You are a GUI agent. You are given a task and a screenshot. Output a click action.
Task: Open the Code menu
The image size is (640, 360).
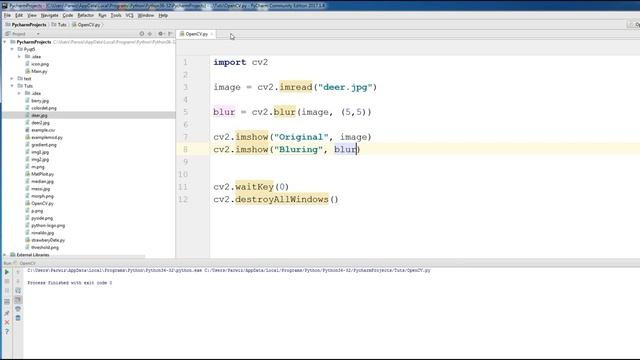[68, 16]
